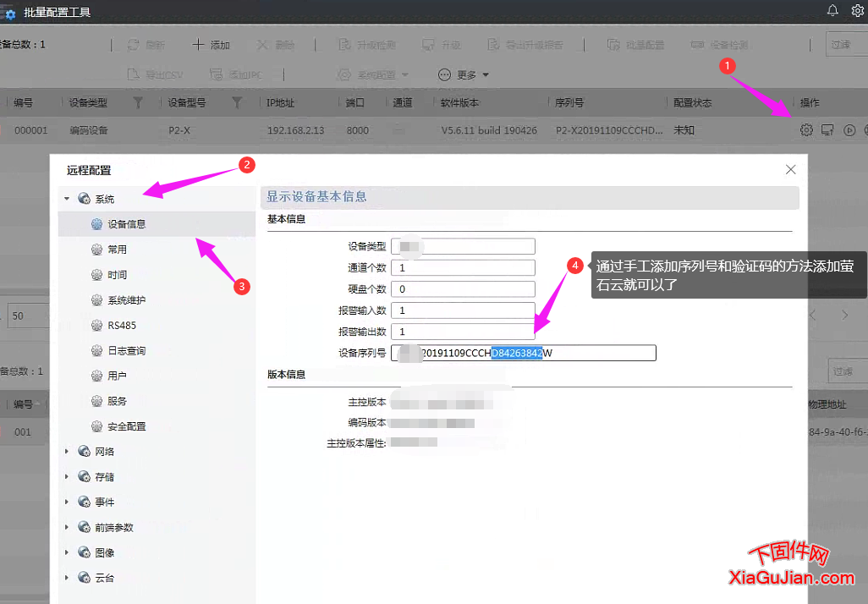Click the 过滤 filter input at top right
The width and height of the screenshot is (868, 604).
(x=846, y=44)
